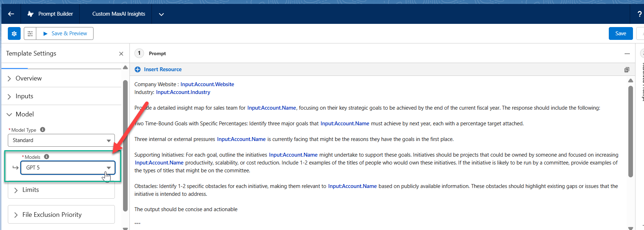Close the Template Settings panel
644x230 pixels.
point(121,54)
